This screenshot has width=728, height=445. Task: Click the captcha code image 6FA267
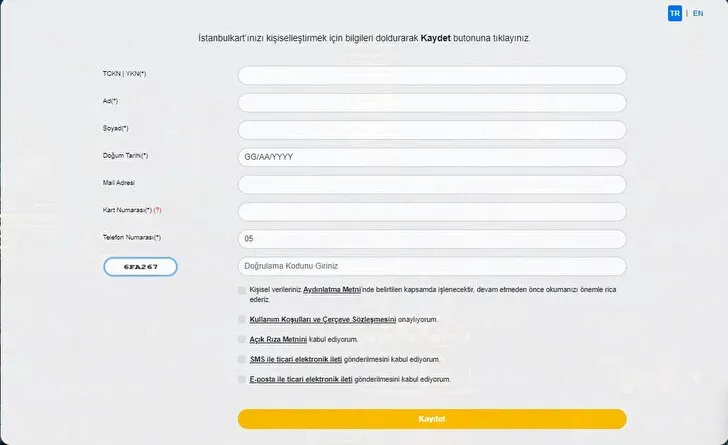click(x=140, y=266)
